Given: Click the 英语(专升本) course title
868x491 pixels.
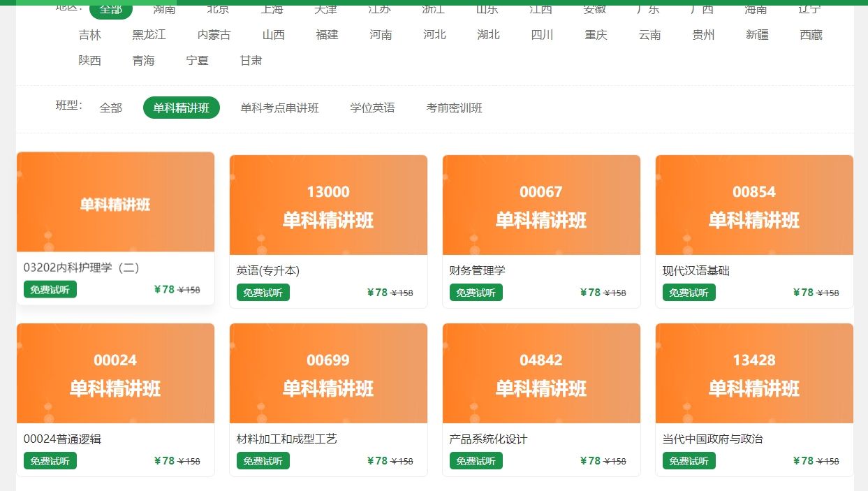Looking at the screenshot, I should (x=268, y=270).
